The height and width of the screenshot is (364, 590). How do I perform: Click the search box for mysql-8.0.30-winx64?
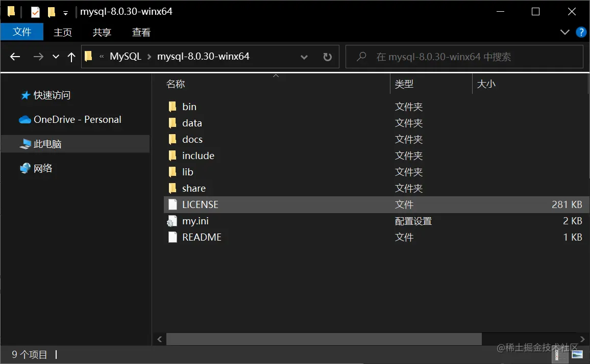(x=464, y=57)
